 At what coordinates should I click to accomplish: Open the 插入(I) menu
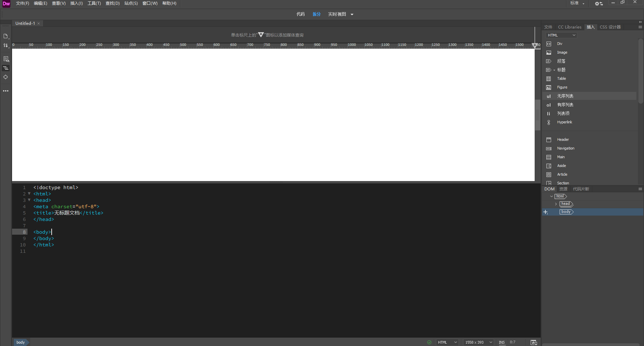click(x=76, y=3)
